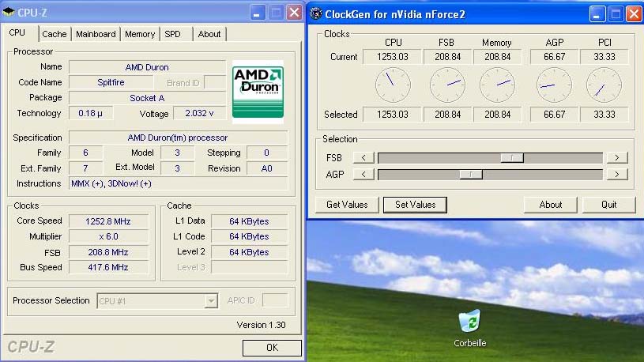Click the Core Speed value 1252.8 MHz
Screen dimensions: 644x362
point(108,221)
